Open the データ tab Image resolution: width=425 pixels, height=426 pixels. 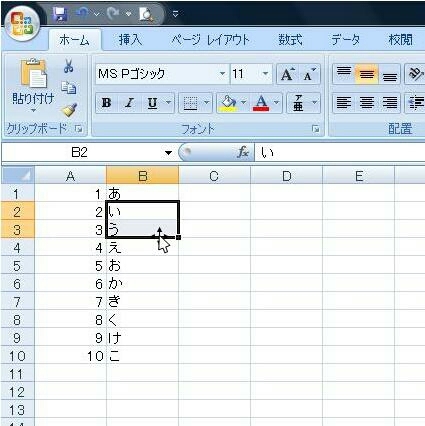pos(346,40)
